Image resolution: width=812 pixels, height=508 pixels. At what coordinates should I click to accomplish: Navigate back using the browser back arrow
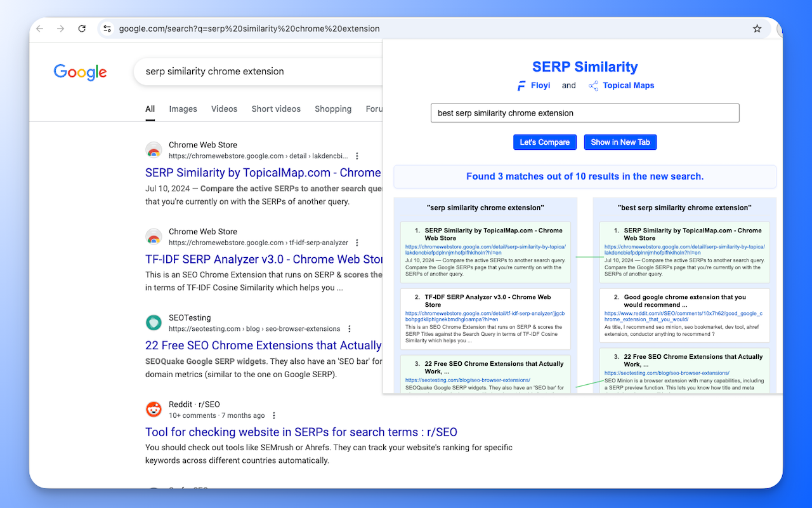pos(39,29)
